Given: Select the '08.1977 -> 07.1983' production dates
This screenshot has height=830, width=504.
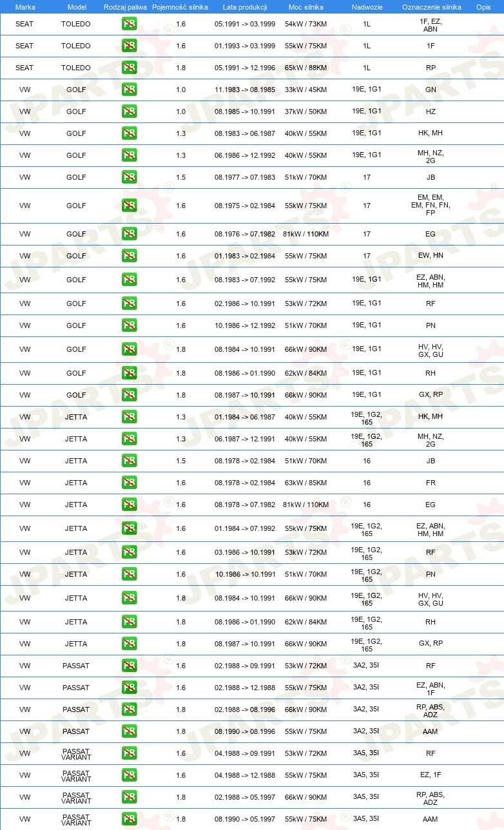Looking at the screenshot, I should pyautogui.click(x=245, y=177).
